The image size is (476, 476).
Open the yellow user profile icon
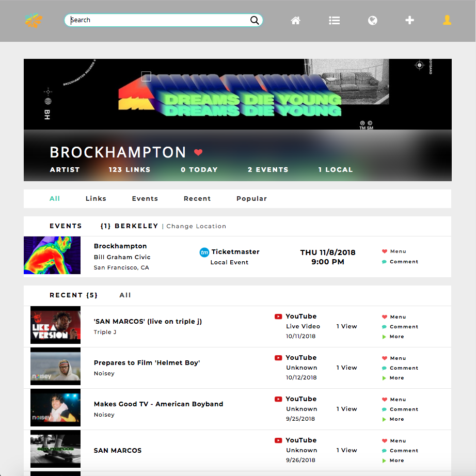tap(447, 21)
